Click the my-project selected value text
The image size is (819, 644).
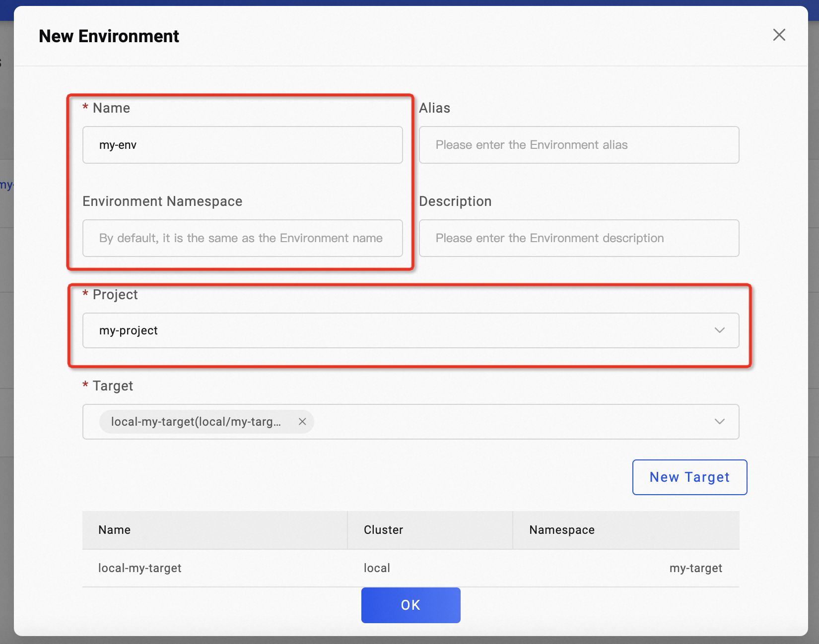129,330
